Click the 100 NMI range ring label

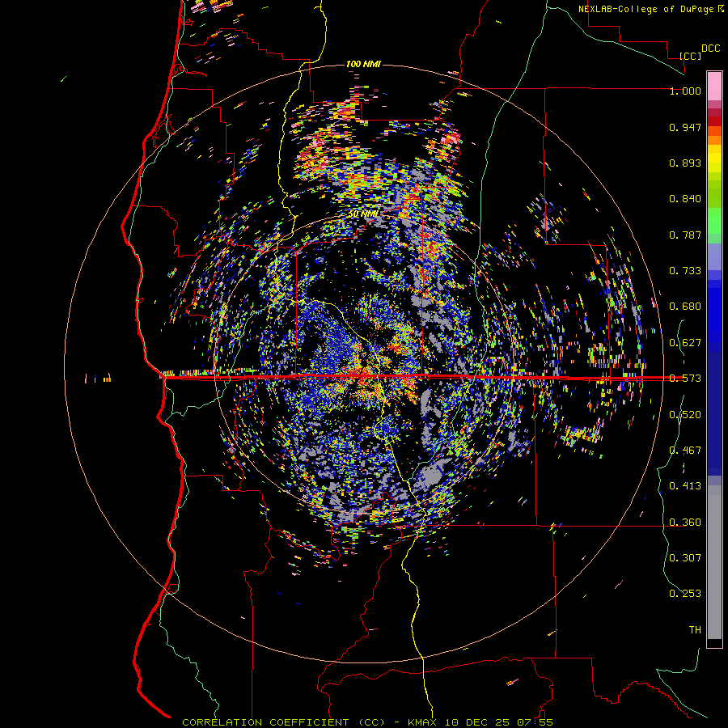click(x=363, y=64)
